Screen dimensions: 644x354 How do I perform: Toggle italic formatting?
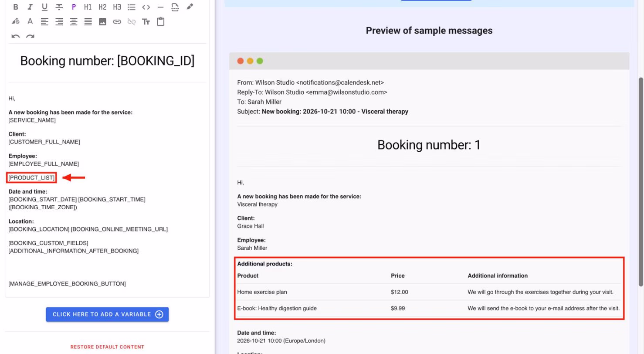pos(30,7)
